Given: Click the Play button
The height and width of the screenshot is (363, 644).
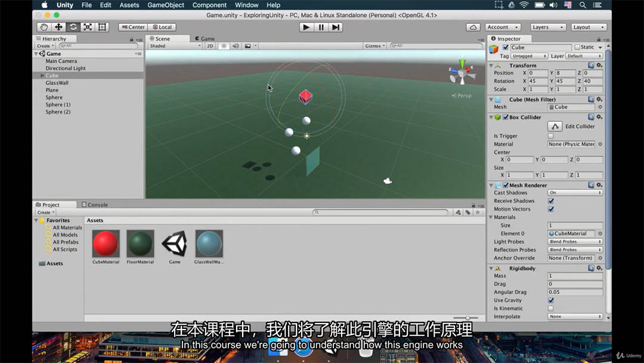Looking at the screenshot, I should coord(306,27).
